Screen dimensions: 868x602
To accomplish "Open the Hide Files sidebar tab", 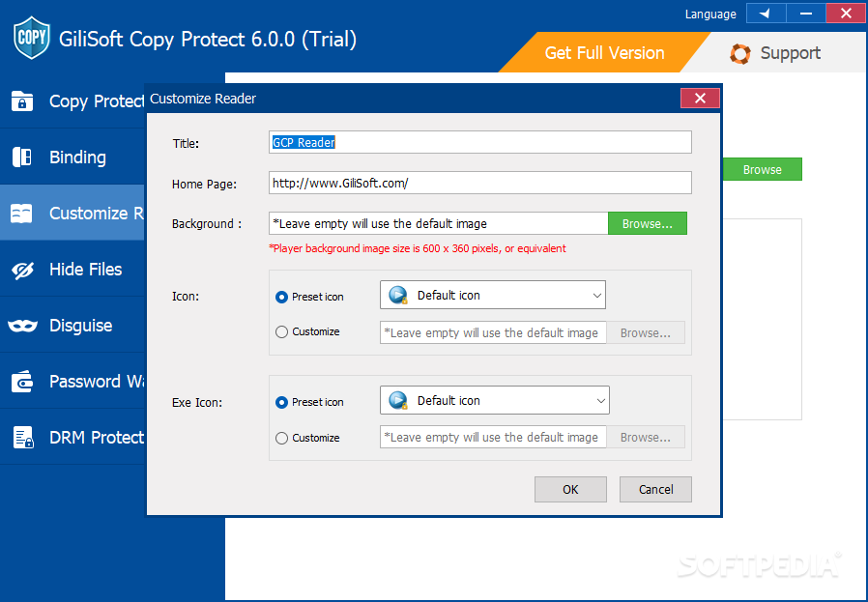I will 72,269.
